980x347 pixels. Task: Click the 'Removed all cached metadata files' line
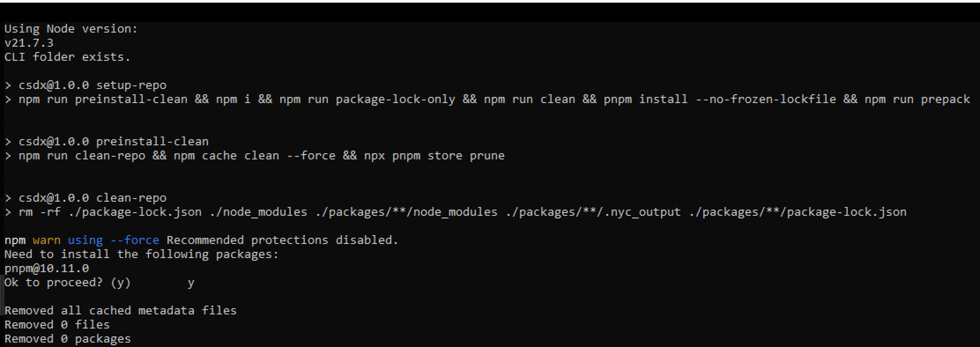(120, 310)
